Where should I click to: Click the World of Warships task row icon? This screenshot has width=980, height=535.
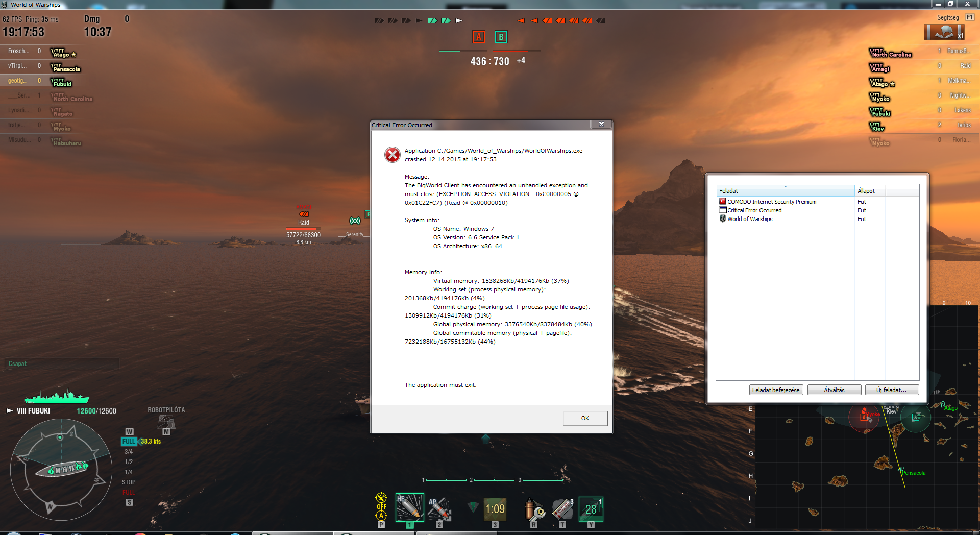[x=723, y=219]
